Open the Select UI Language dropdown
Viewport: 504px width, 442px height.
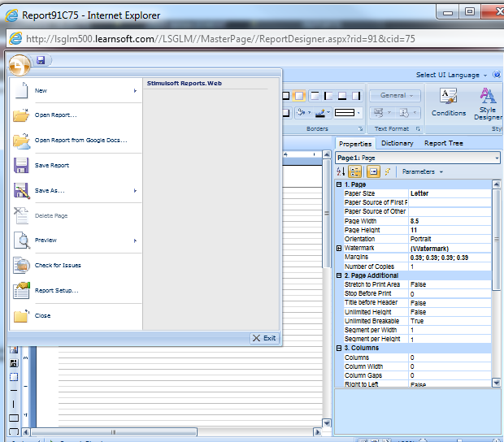pyautogui.click(x=451, y=75)
